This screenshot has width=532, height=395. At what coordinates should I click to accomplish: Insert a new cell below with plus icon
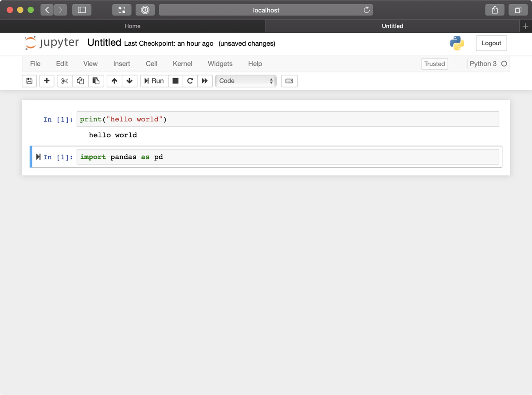point(47,81)
